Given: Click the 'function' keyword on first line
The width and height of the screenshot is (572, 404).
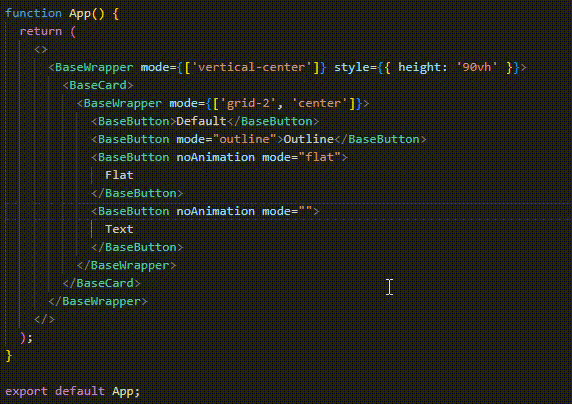Looking at the screenshot, I should 34,14.
